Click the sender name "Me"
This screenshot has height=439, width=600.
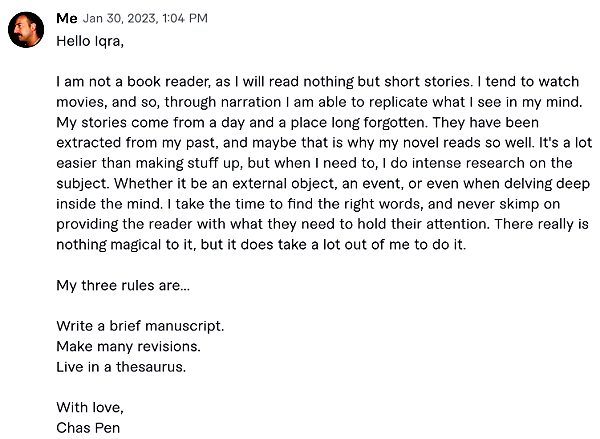[67, 18]
